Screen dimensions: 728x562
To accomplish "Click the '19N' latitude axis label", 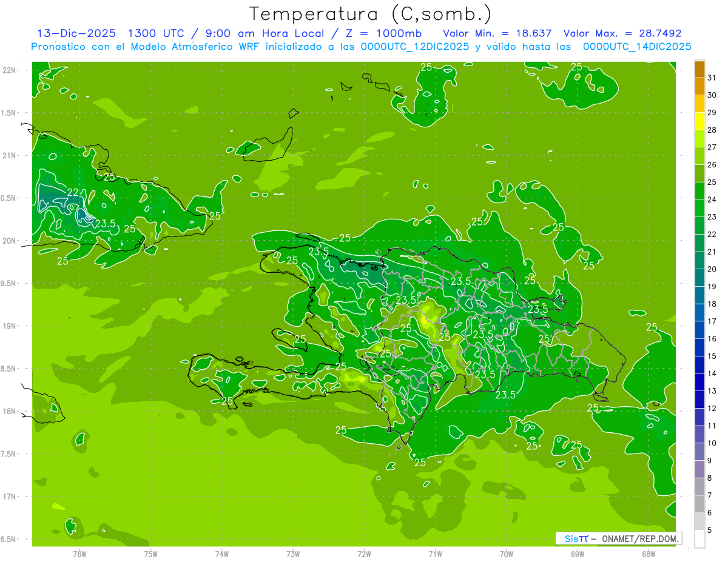I will (x=9, y=326).
